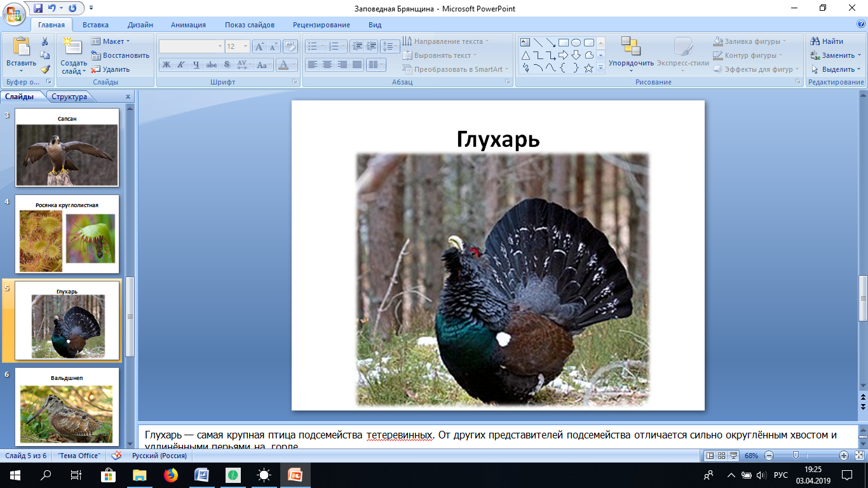Choose the star shape in gallery
Image resolution: width=868 pixels, height=488 pixels.
588,68
